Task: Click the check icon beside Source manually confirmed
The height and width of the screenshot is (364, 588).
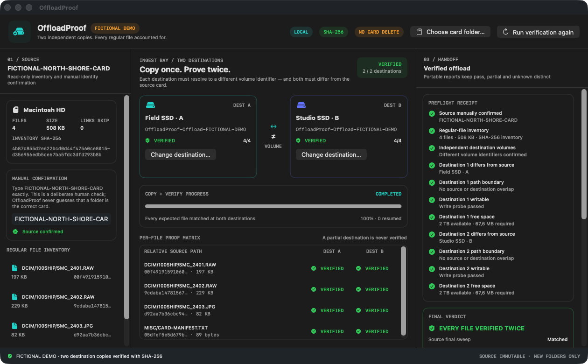Action: click(432, 113)
